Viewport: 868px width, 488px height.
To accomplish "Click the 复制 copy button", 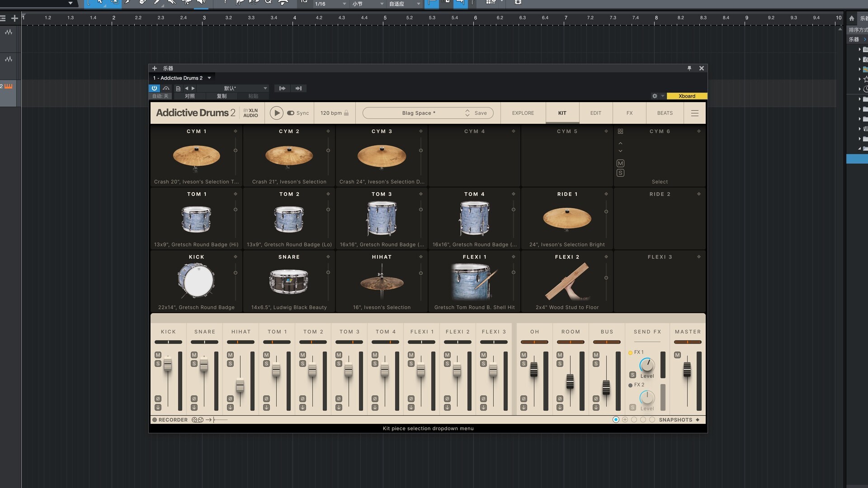I will coord(222,96).
